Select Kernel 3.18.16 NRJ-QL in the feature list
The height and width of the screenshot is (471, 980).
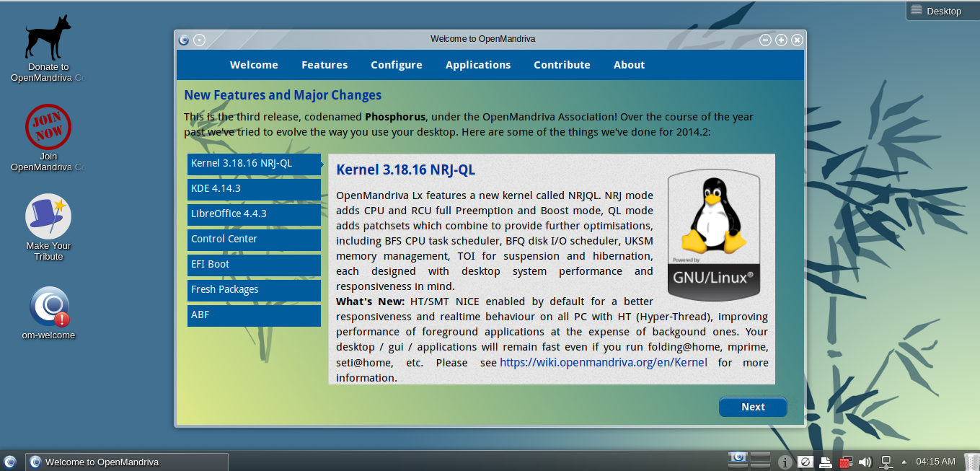(254, 164)
